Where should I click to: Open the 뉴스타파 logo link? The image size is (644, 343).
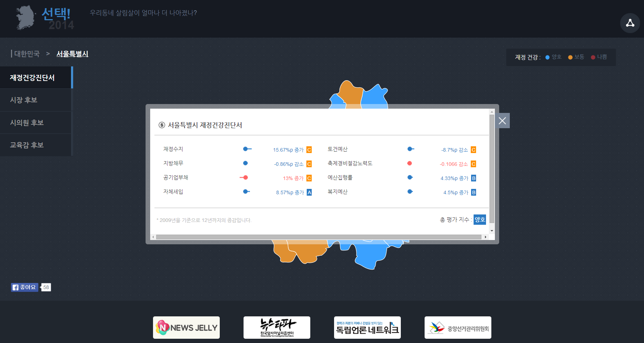[277, 328]
